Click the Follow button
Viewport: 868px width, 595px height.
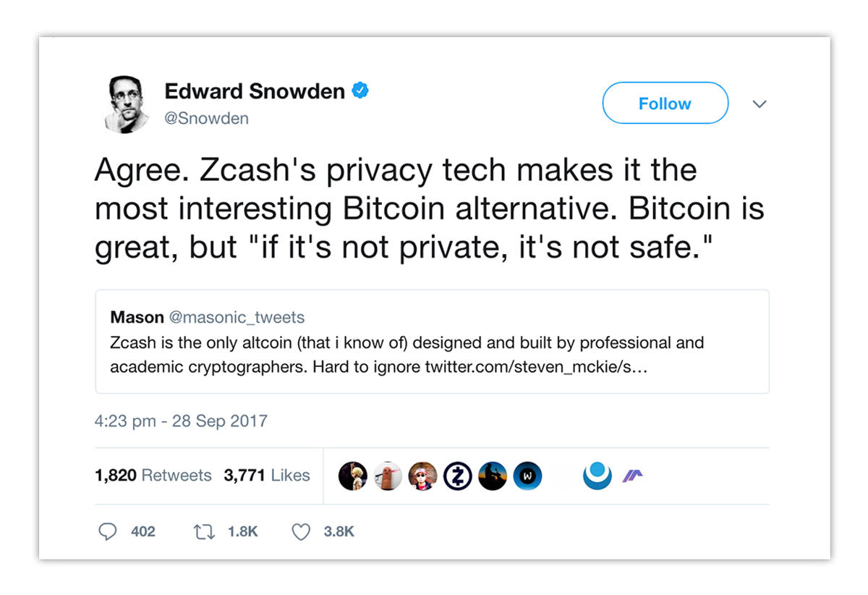(x=665, y=104)
